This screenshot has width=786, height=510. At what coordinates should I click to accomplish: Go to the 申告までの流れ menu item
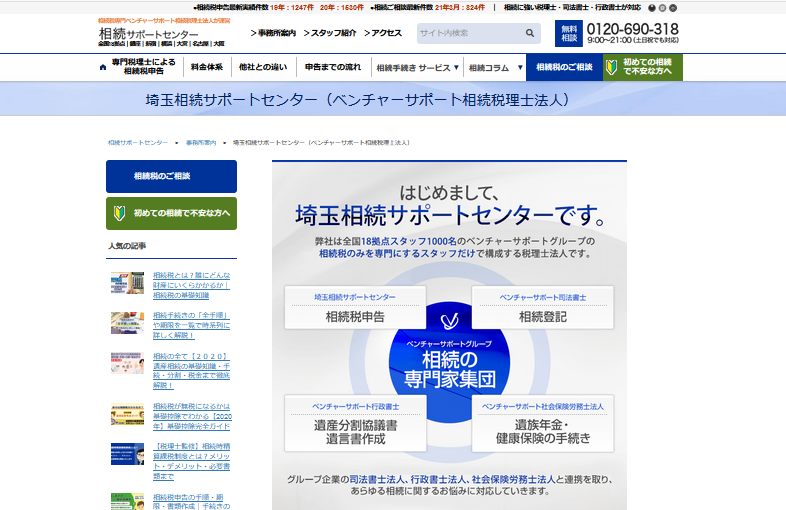pyautogui.click(x=333, y=67)
